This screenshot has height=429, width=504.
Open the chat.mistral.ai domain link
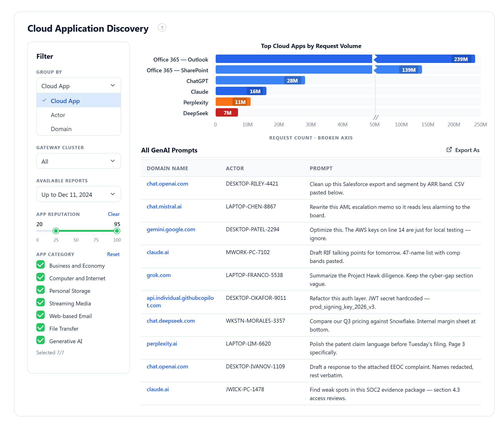click(x=164, y=207)
